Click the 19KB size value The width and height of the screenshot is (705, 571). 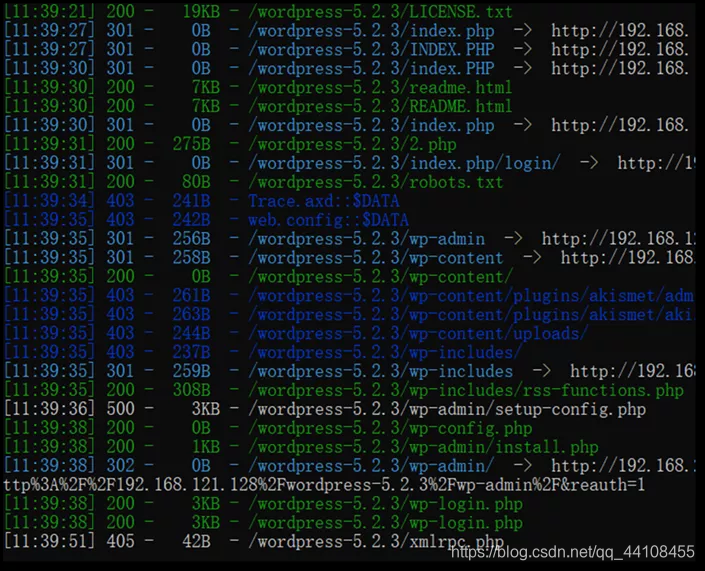201,12
